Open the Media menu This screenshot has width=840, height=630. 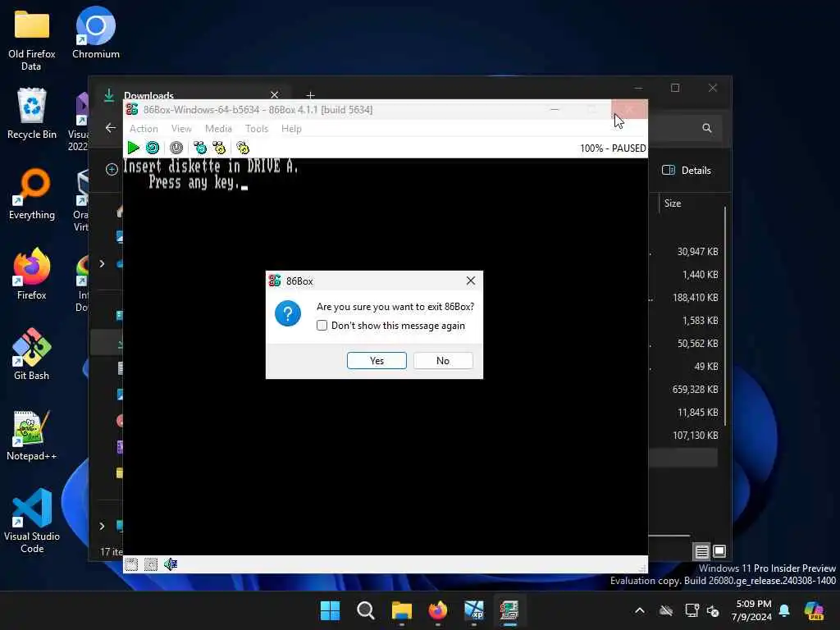click(218, 129)
